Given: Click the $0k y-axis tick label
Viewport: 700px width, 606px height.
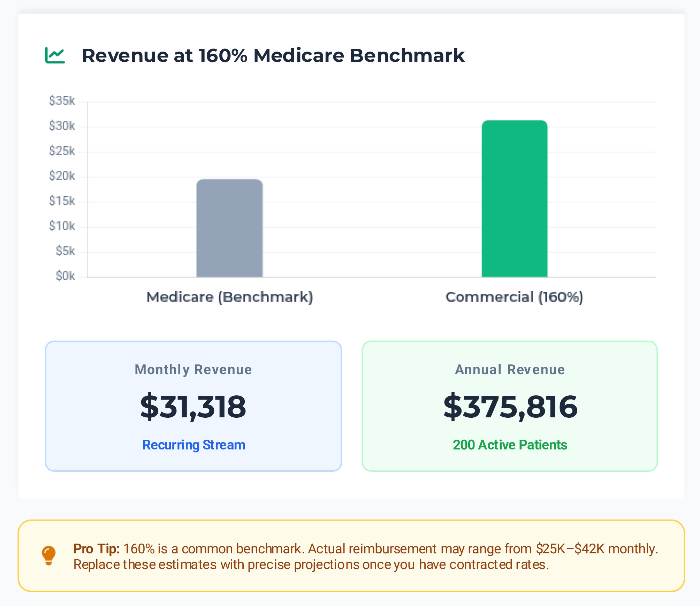Looking at the screenshot, I should point(65,276).
